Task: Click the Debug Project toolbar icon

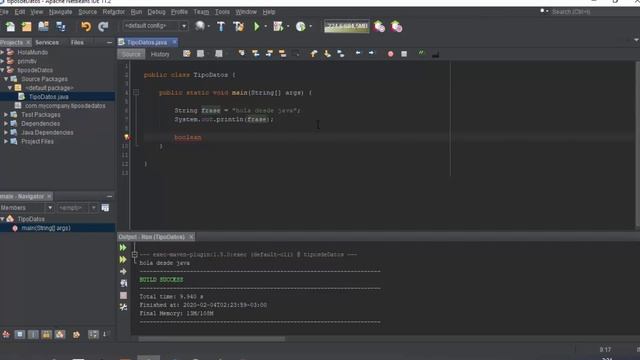Action: (x=278, y=27)
